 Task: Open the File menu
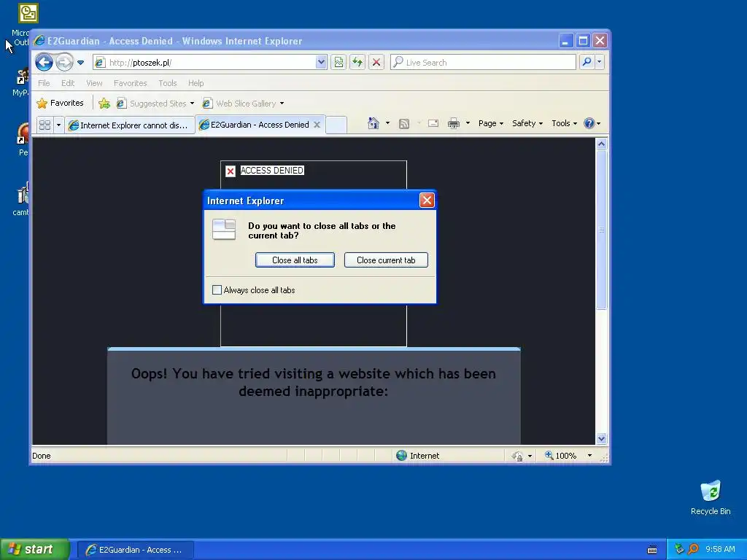click(44, 83)
